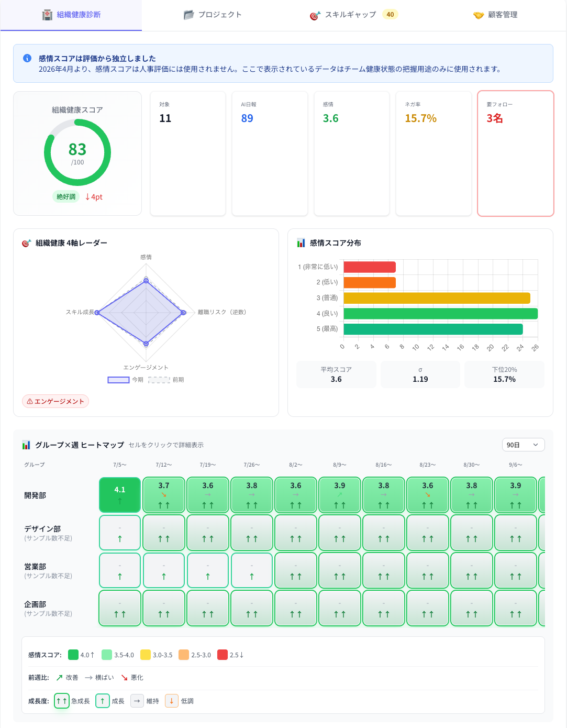Open the 要フォロー 3名 card
The image size is (567, 728).
click(x=516, y=153)
